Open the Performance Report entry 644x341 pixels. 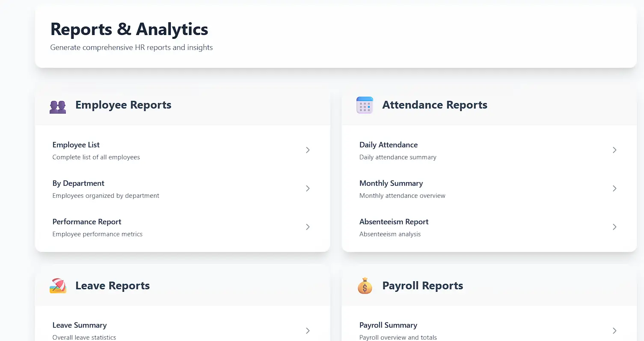pyautogui.click(x=87, y=222)
